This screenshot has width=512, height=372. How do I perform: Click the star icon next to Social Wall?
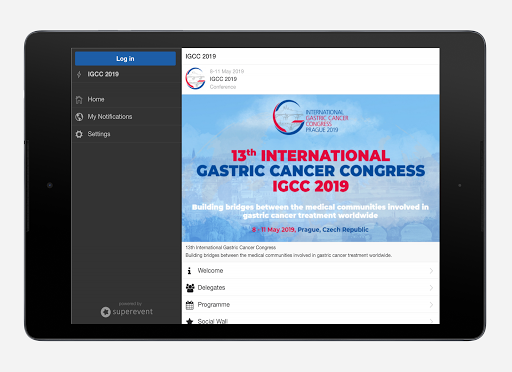tap(190, 321)
